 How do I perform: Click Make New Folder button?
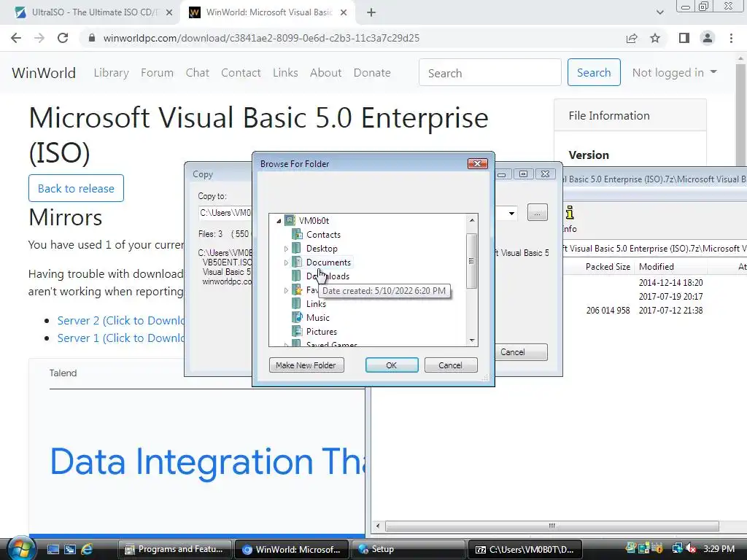pos(306,365)
